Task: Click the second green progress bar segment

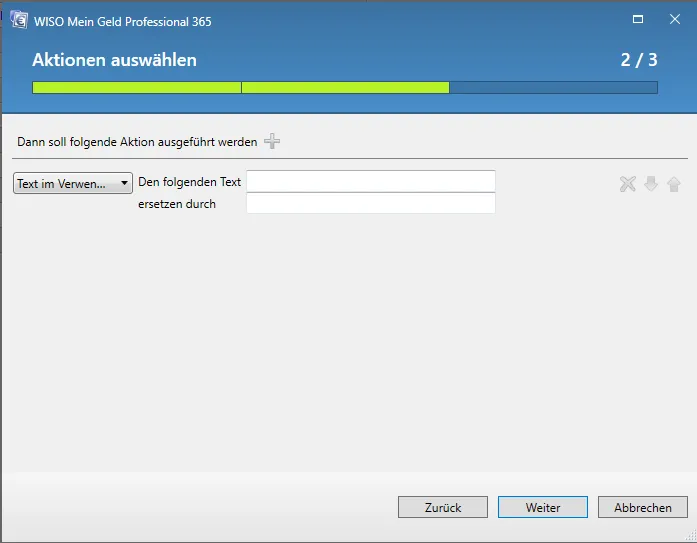Action: click(345, 88)
